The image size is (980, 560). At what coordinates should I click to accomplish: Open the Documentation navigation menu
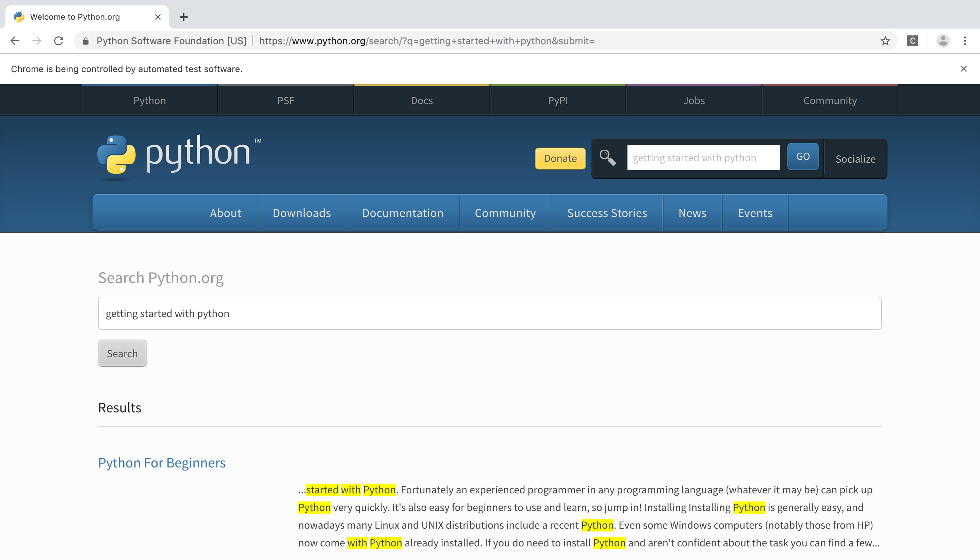pyautogui.click(x=403, y=213)
